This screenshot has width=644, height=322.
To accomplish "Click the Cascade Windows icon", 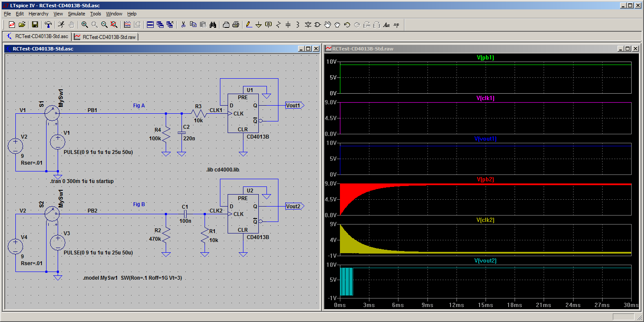I will pyautogui.click(x=160, y=25).
